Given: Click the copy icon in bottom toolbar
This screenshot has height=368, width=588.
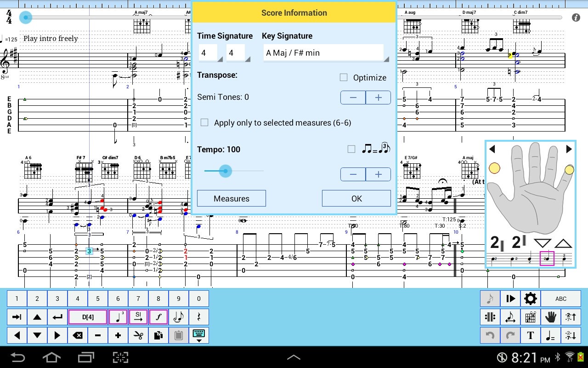Looking at the screenshot, I should 158,335.
